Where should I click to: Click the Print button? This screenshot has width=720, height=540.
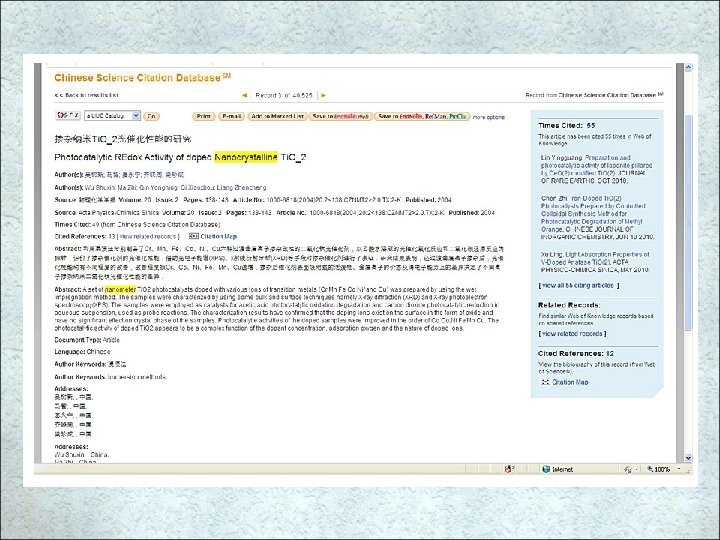[x=203, y=117]
